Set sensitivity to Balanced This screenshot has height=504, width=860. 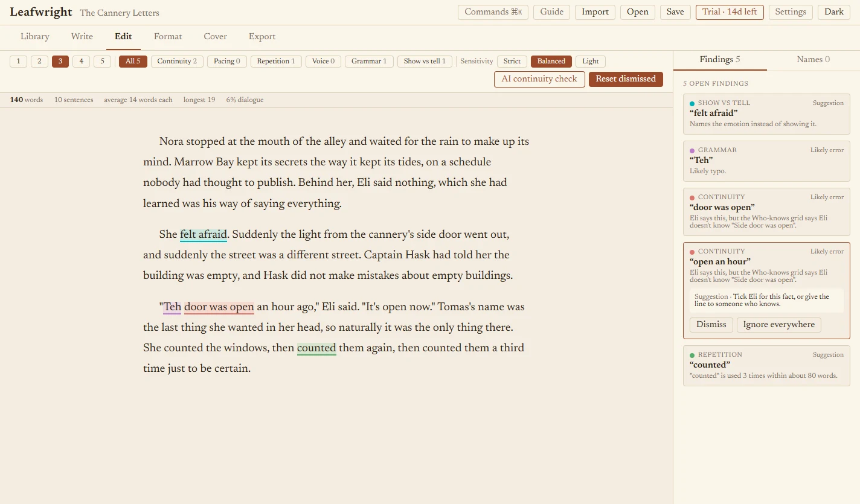point(551,61)
